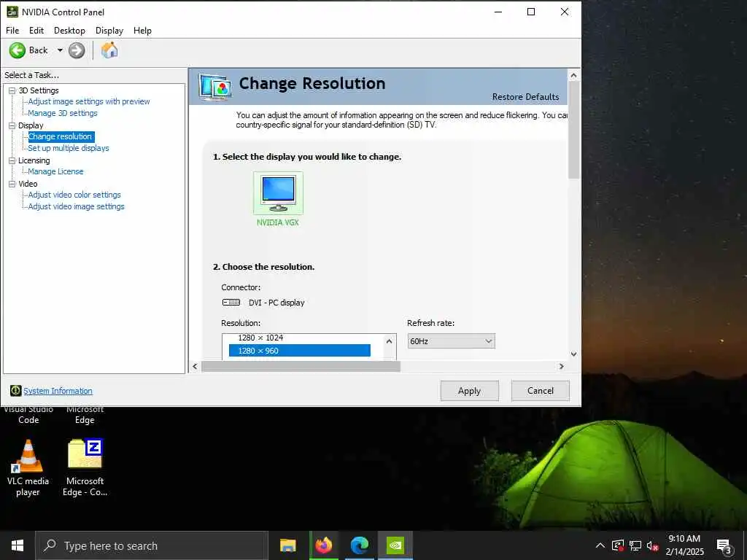The height and width of the screenshot is (560, 747).
Task: Select Change resolution task
Action: pyautogui.click(x=61, y=136)
